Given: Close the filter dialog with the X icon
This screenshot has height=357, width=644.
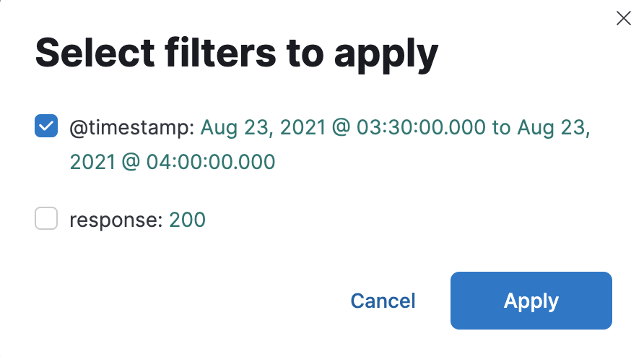Looking at the screenshot, I should point(624,18).
